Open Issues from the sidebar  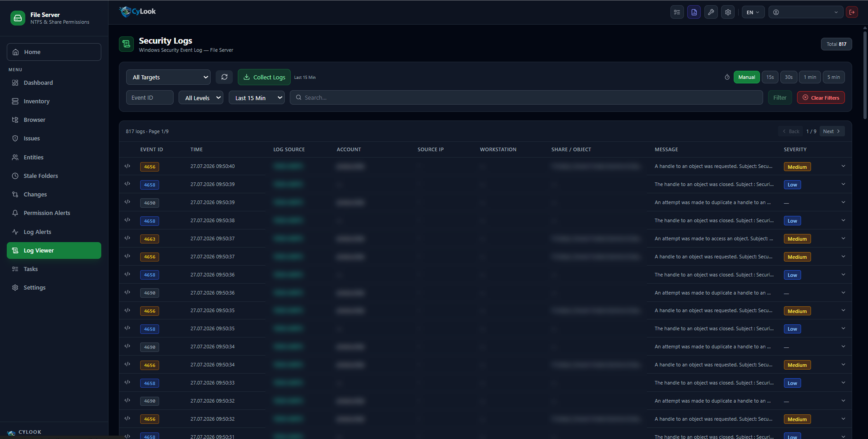click(54, 138)
